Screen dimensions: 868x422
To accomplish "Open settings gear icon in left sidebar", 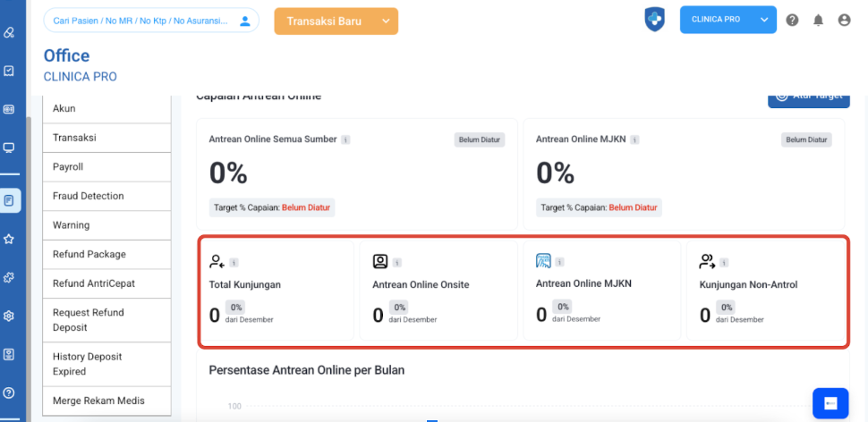I will [x=9, y=316].
